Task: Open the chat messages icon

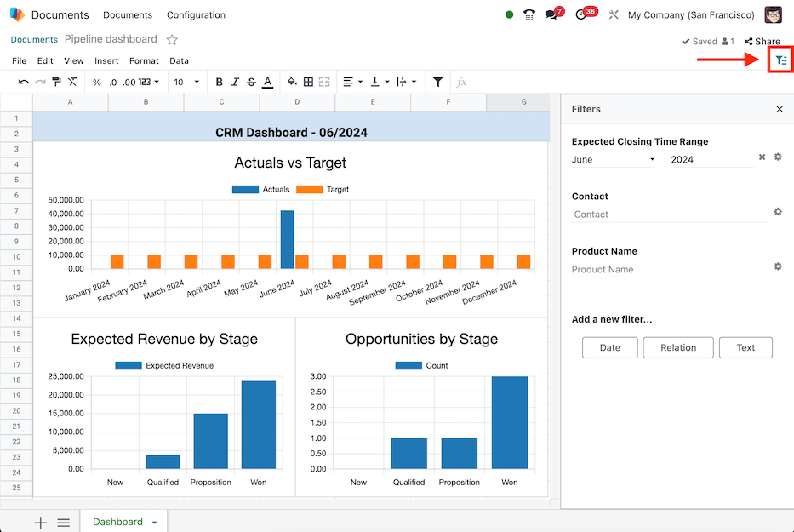Action: click(551, 15)
